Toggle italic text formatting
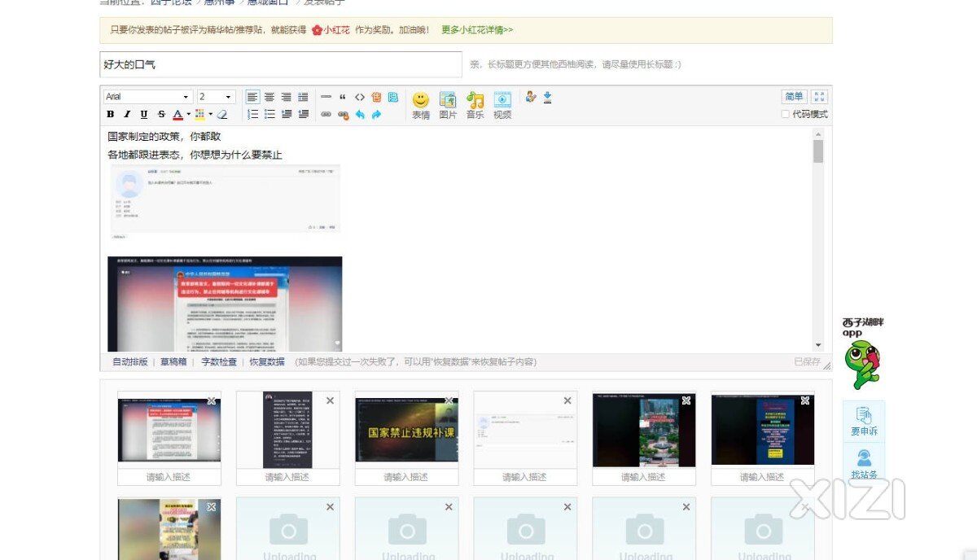The image size is (977, 560). click(127, 115)
